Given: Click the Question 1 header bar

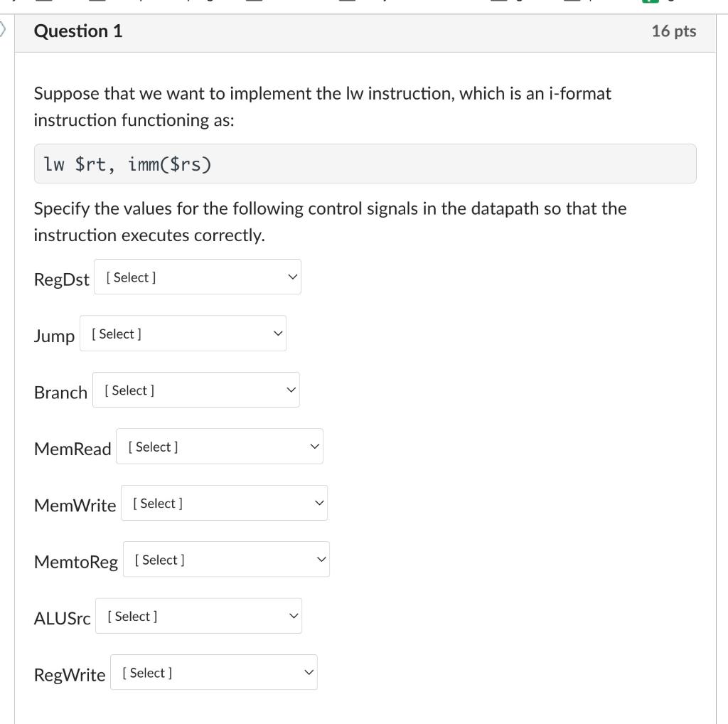Looking at the screenshot, I should 364,31.
